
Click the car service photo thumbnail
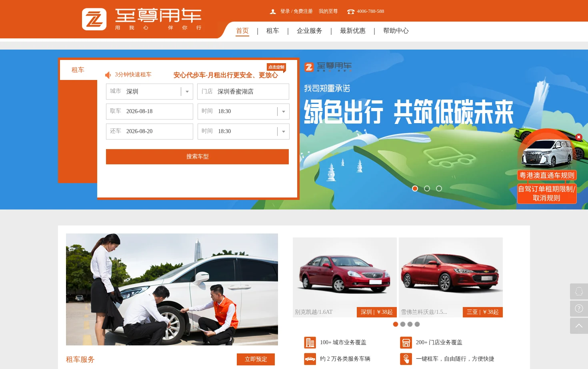tap(172, 289)
